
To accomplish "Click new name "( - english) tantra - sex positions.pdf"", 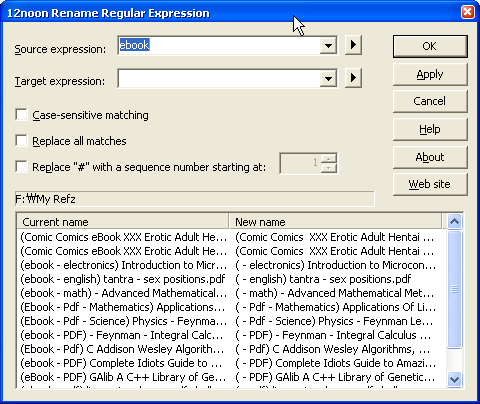I will [x=323, y=279].
